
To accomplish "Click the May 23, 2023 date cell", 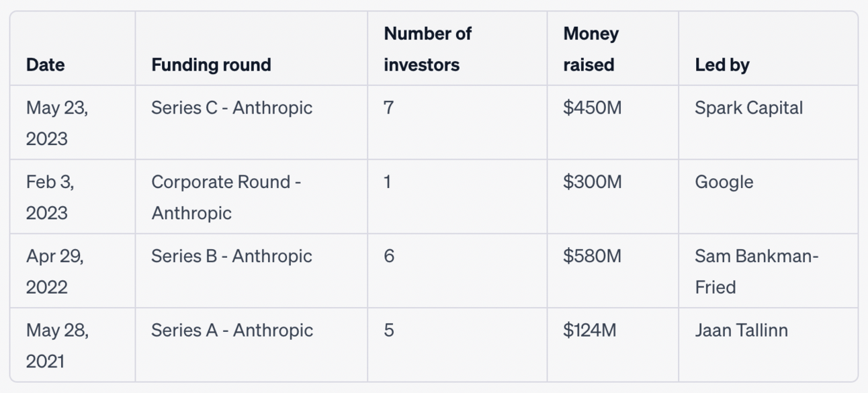I will [57, 123].
